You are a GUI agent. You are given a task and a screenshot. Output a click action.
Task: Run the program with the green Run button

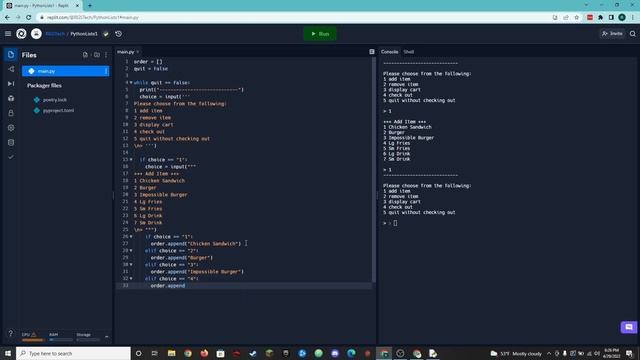coord(320,34)
